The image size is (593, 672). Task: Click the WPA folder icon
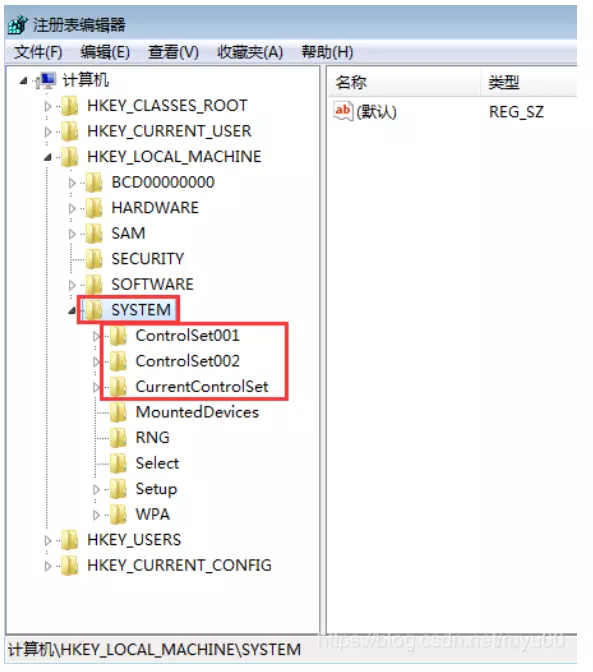[118, 514]
